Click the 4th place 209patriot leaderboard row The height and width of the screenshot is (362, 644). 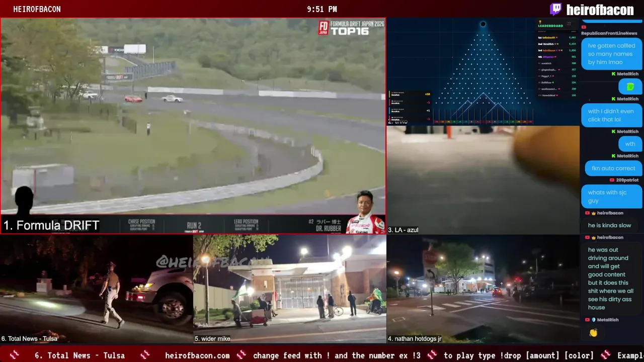click(x=557, y=57)
